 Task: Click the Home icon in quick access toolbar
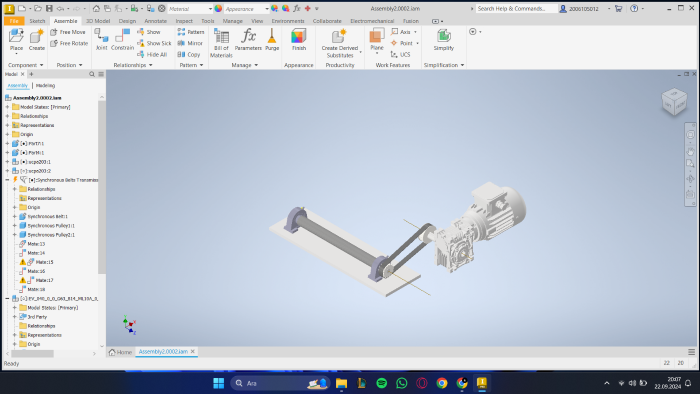[96, 8]
